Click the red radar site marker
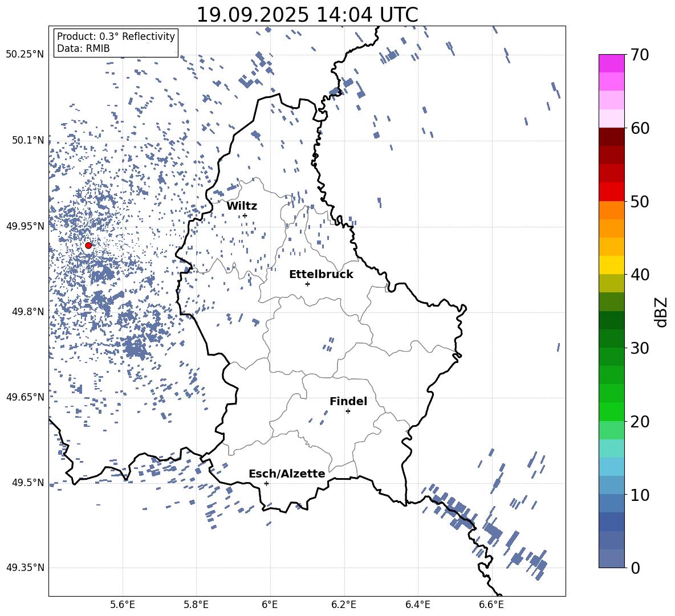The height and width of the screenshot is (616, 675). point(88,245)
